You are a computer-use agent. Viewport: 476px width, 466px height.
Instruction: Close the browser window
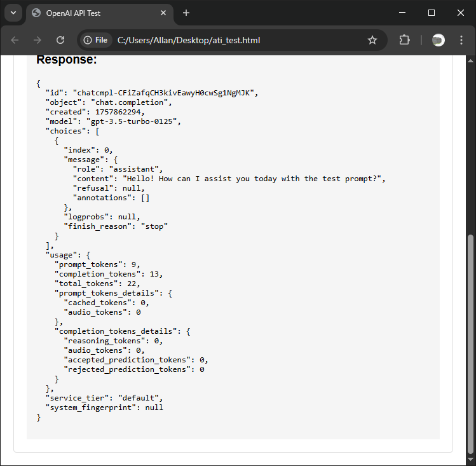coord(461,13)
